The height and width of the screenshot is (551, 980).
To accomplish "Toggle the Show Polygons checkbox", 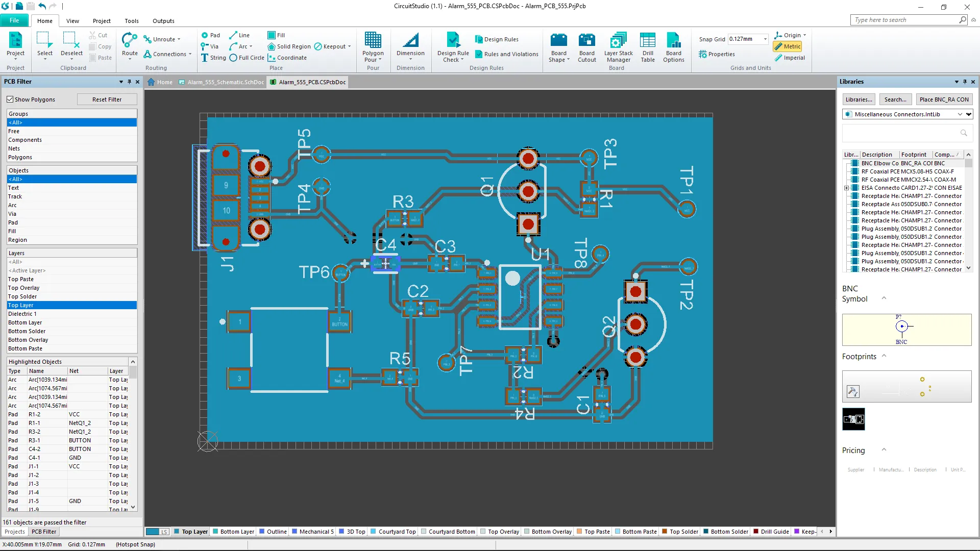I will coord(10,99).
